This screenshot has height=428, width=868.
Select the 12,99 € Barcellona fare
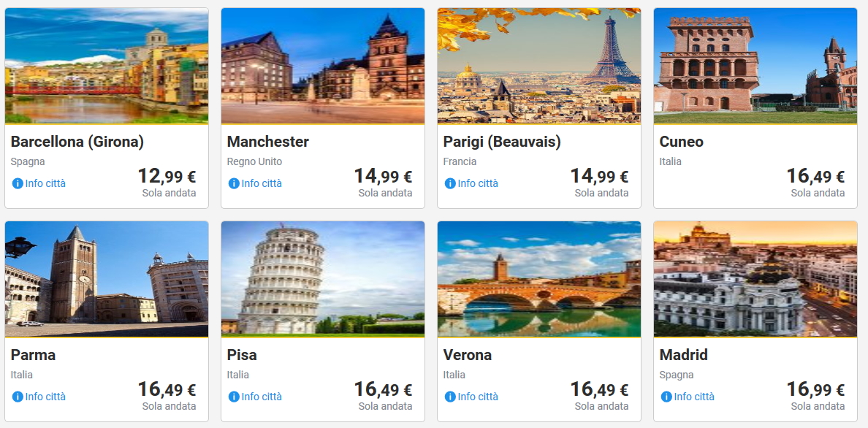(167, 177)
